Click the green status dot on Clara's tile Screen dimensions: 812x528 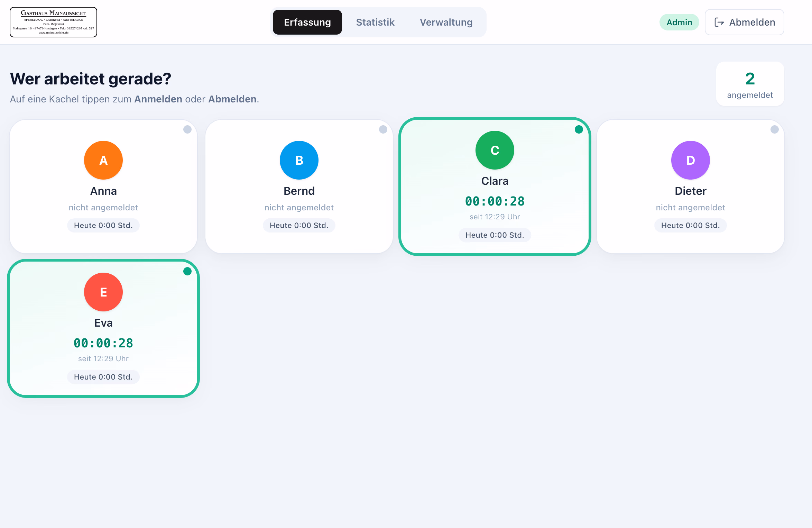click(x=579, y=129)
